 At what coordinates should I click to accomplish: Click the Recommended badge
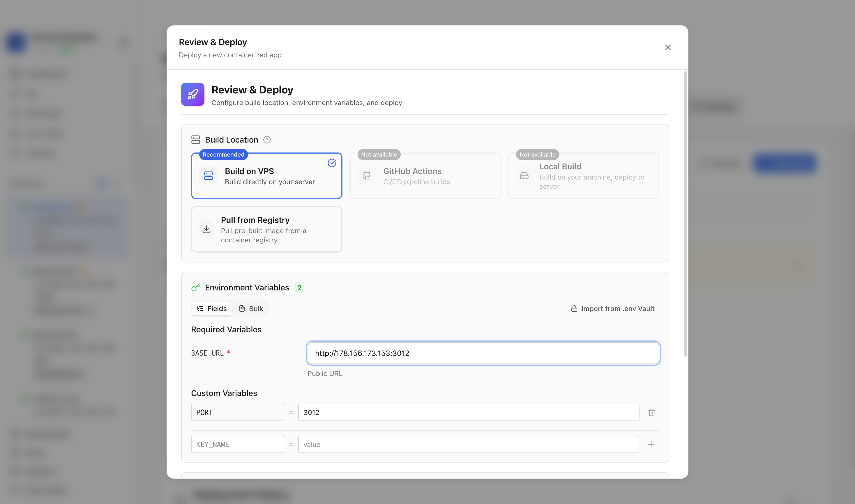click(223, 155)
